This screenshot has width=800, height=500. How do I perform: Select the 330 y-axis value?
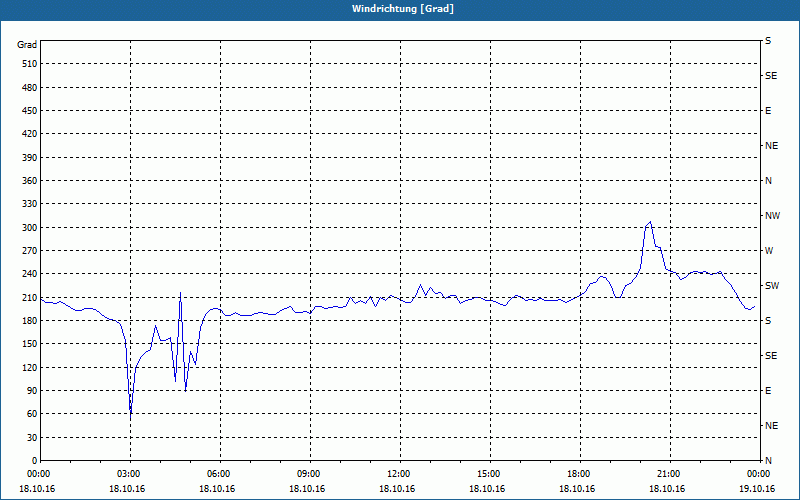coord(30,204)
